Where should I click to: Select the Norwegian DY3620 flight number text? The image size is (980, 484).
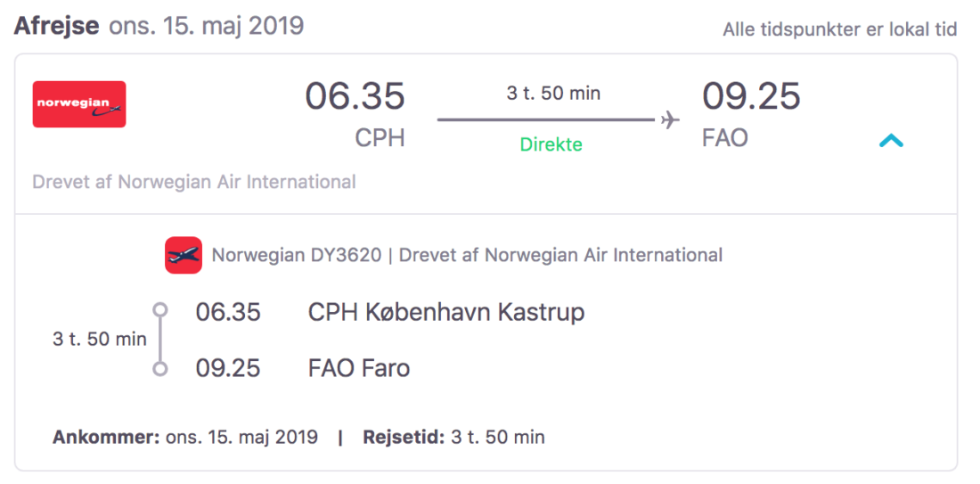pos(296,255)
